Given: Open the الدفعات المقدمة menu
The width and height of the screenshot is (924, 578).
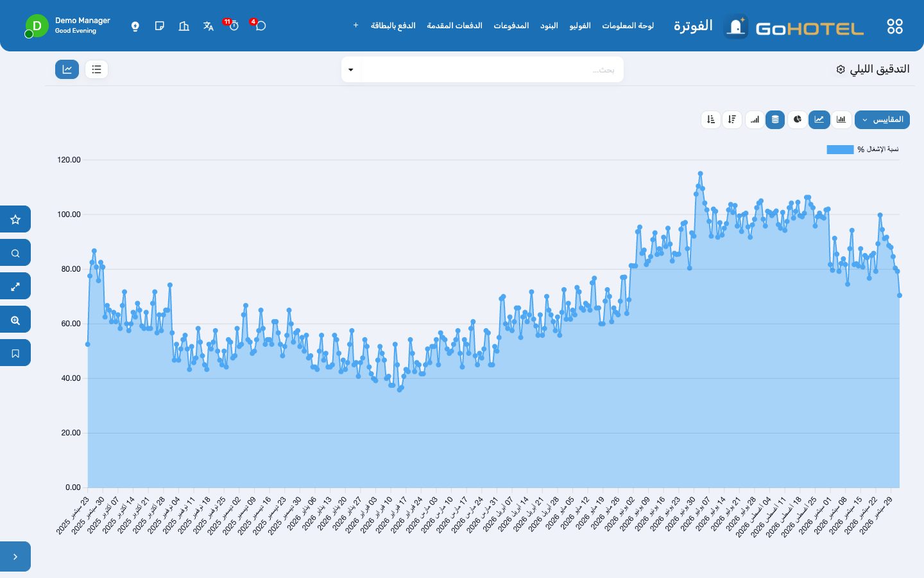Looking at the screenshot, I should [455, 26].
